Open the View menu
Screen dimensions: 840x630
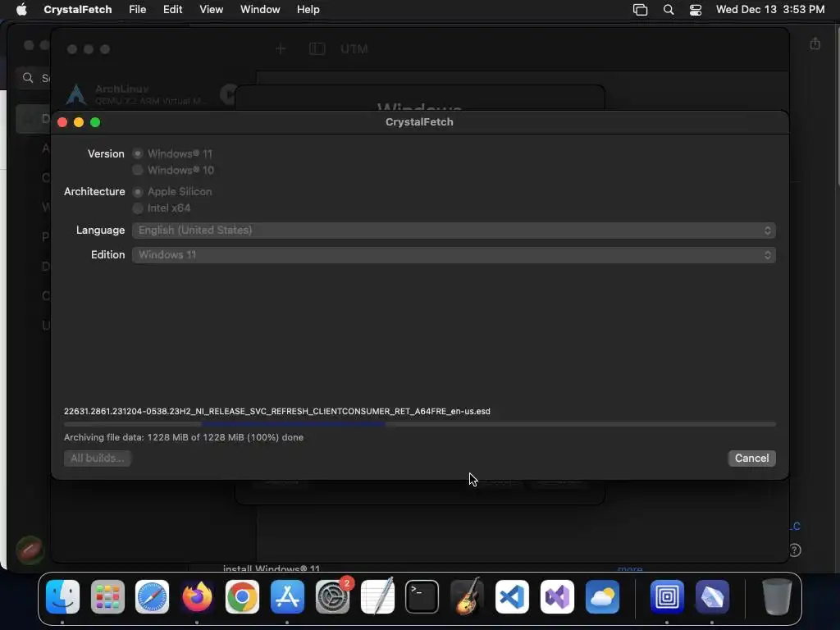(211, 10)
